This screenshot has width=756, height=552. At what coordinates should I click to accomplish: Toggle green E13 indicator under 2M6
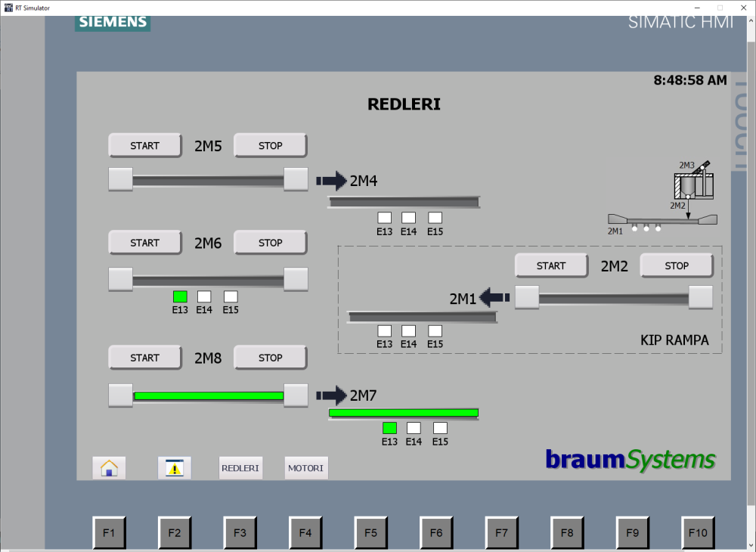coord(180,296)
